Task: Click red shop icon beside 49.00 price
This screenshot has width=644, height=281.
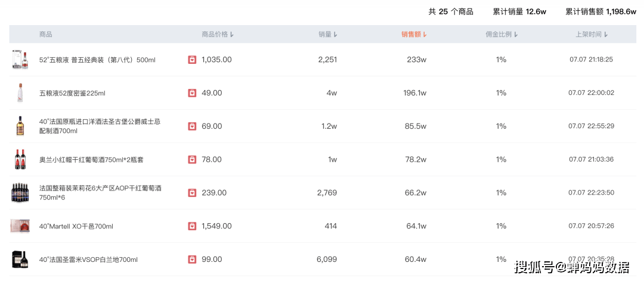Action: [192, 93]
